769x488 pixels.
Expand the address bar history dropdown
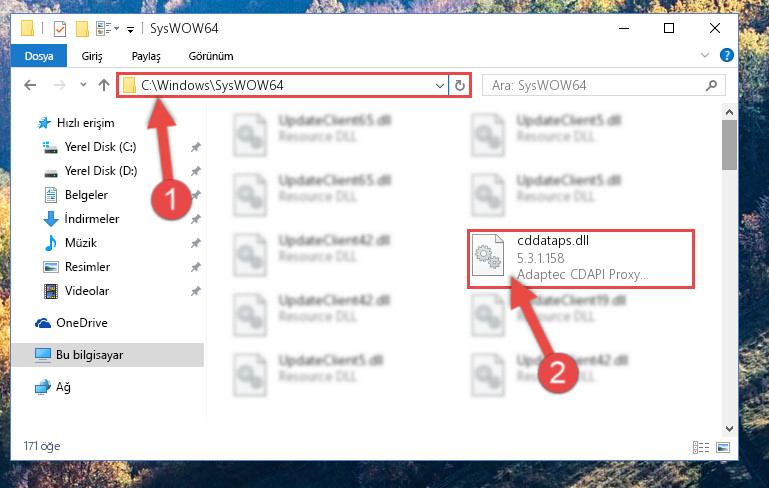click(x=439, y=86)
